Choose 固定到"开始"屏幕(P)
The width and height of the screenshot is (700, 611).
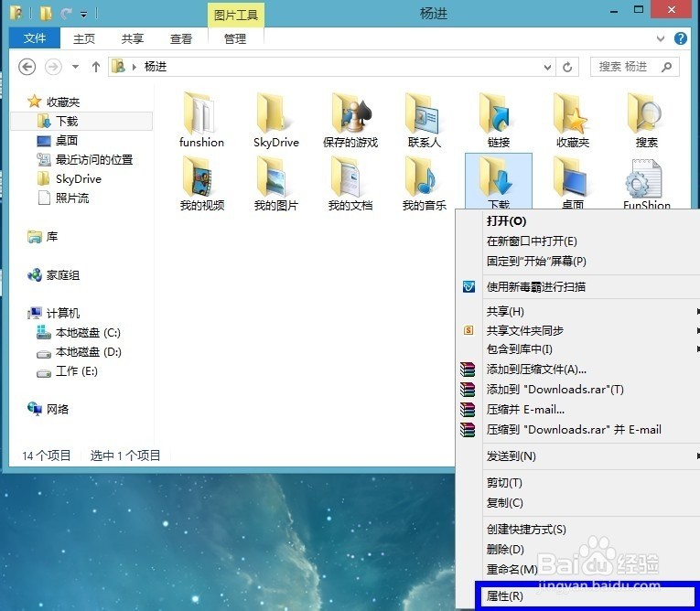point(536,261)
